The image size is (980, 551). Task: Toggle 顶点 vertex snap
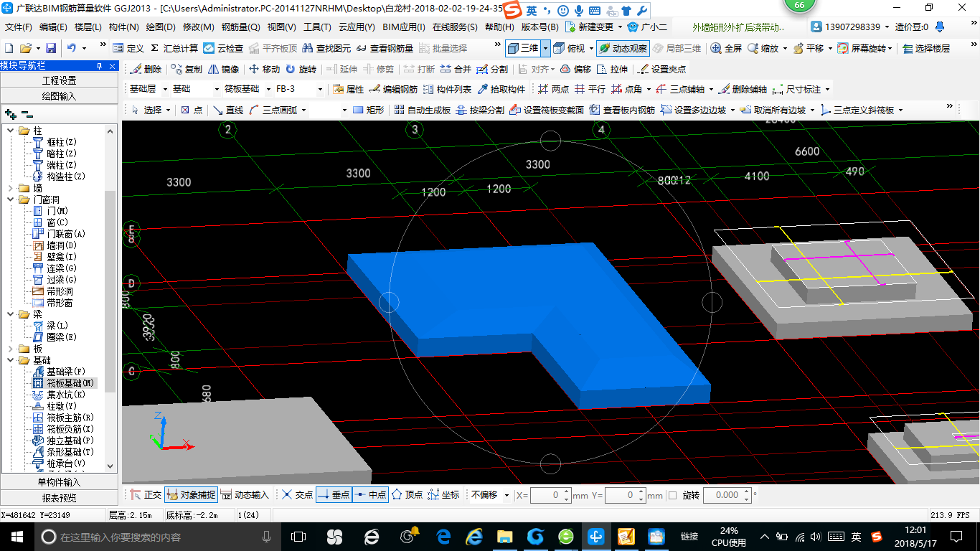407,495
